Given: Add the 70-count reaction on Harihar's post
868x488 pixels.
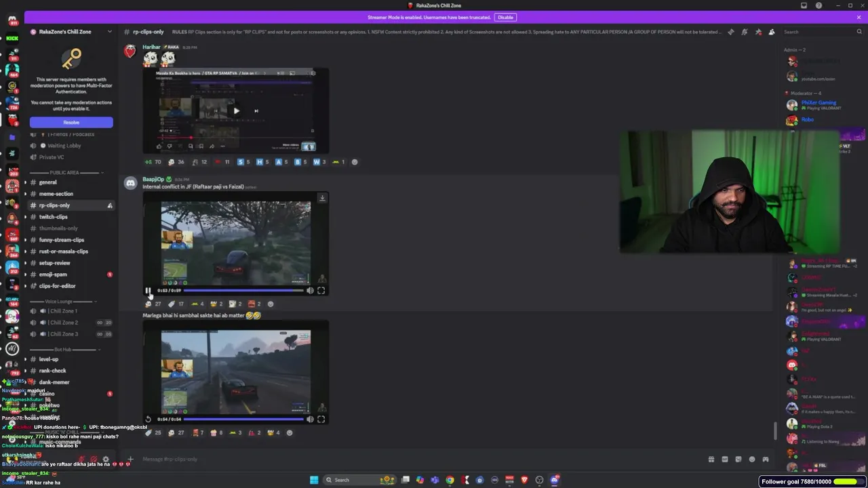Looking at the screenshot, I should point(153,162).
